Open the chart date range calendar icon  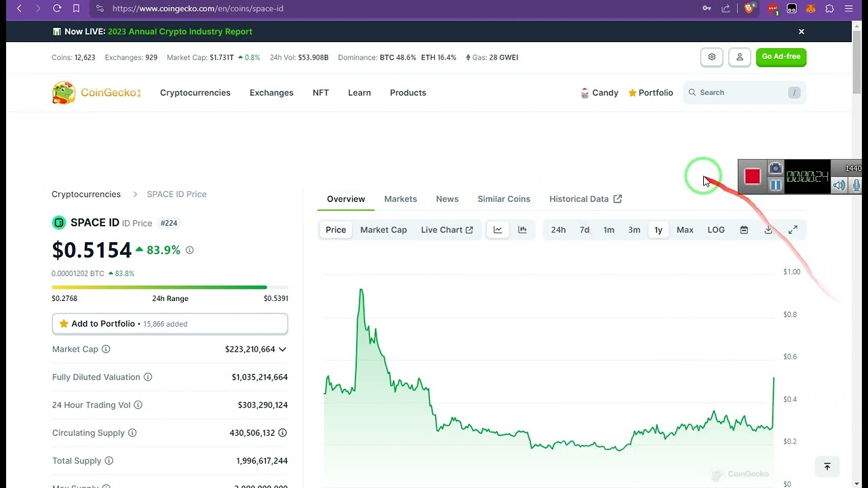744,230
